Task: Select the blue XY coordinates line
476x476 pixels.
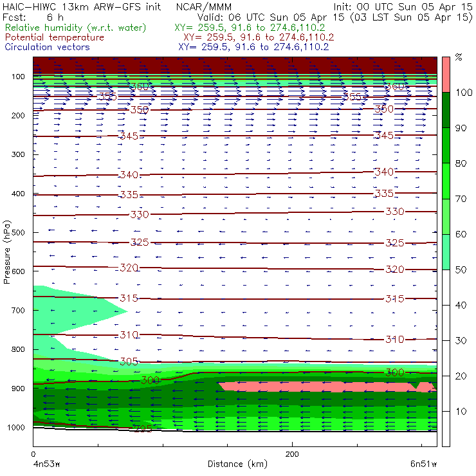Action: tap(253, 47)
